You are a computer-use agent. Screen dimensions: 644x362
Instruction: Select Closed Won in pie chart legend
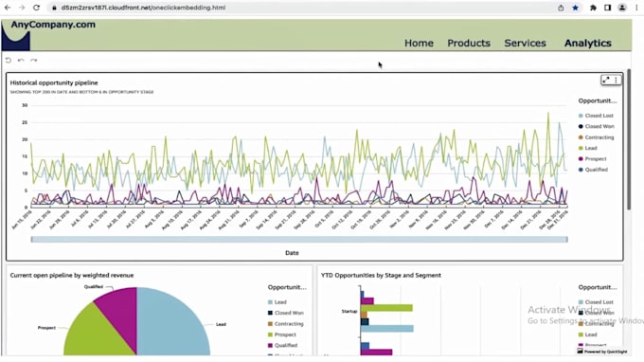pyautogui.click(x=285, y=313)
